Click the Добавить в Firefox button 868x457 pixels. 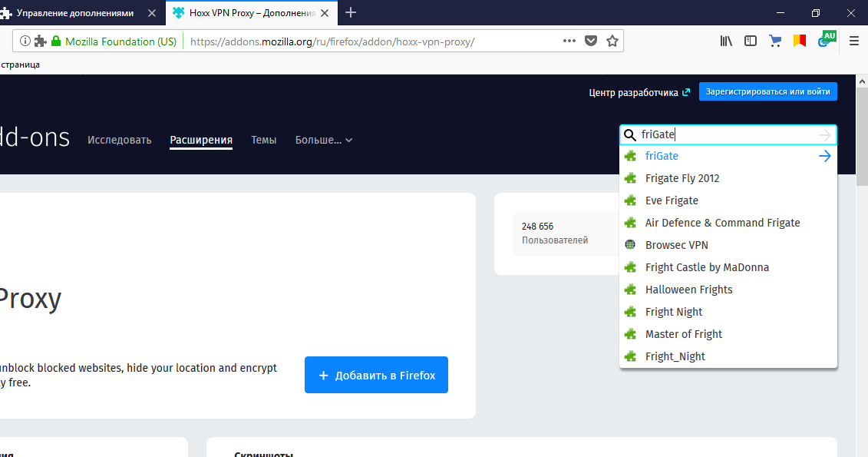[x=376, y=375]
